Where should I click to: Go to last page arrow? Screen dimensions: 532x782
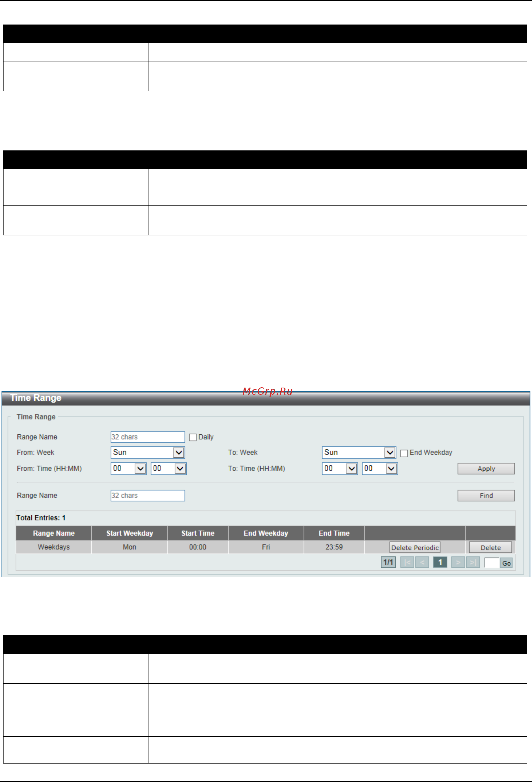(x=473, y=562)
